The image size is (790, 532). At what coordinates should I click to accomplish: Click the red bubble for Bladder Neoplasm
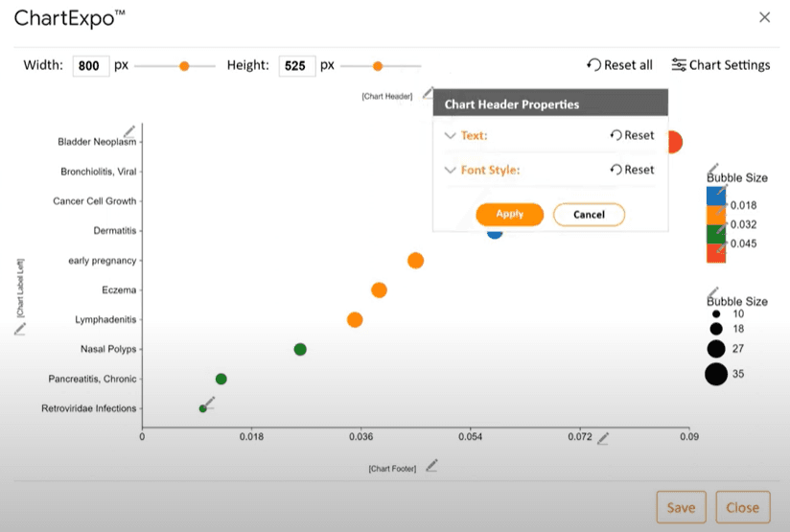point(676,142)
